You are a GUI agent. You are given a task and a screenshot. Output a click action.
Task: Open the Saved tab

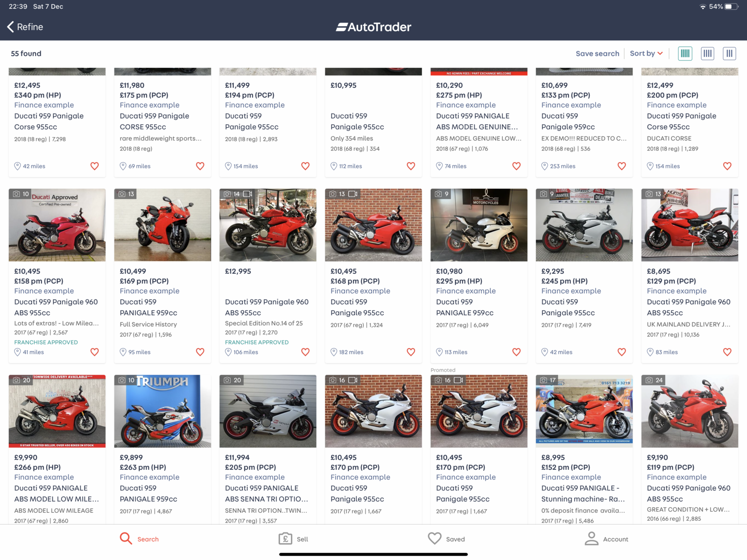click(446, 539)
